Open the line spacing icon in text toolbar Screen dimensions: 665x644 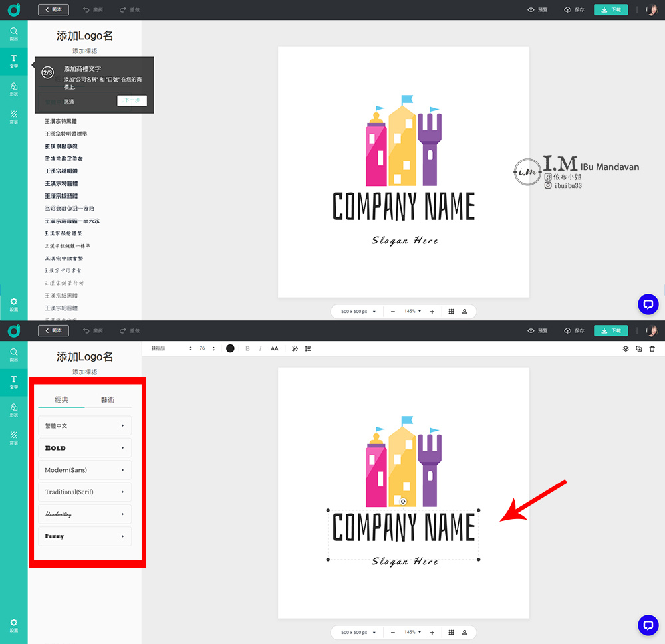pos(308,348)
